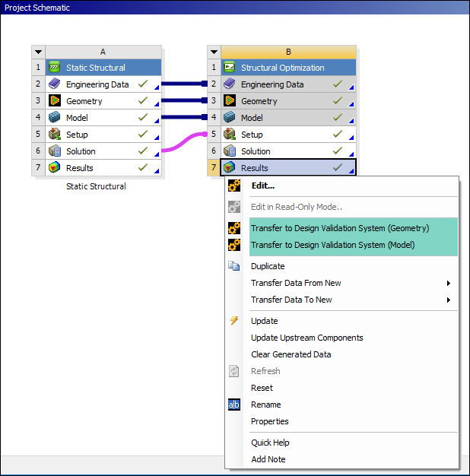Click Results cube icon in system B

click(230, 167)
